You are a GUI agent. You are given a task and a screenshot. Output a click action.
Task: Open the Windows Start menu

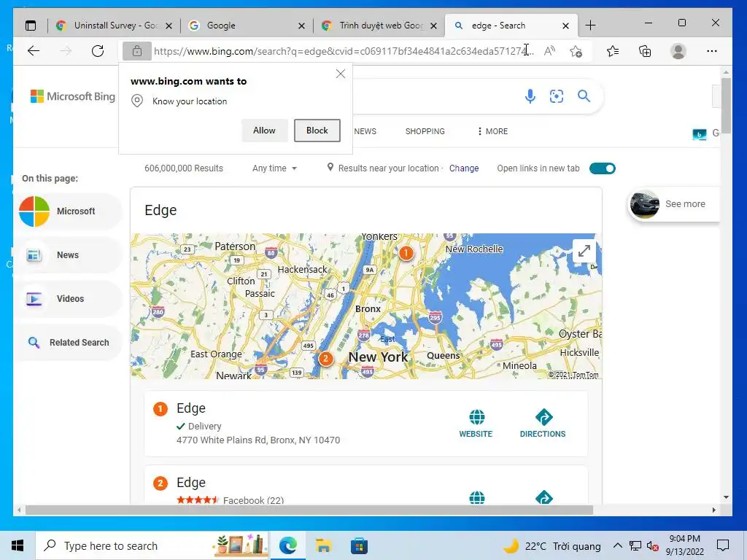tap(18, 545)
